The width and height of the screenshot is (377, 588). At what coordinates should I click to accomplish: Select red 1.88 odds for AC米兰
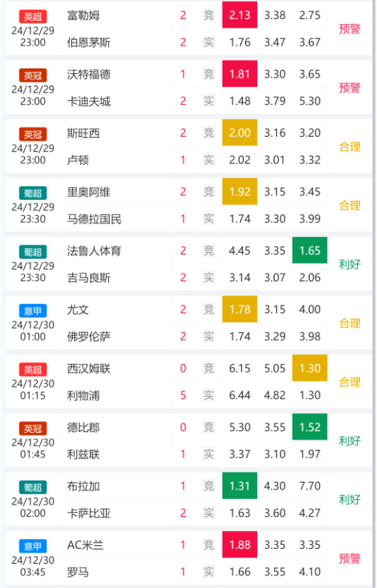239,545
